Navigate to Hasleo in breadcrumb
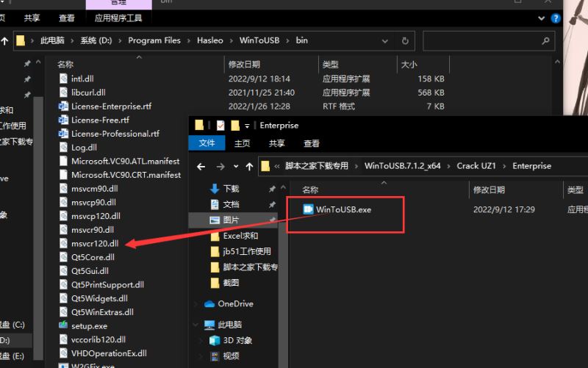This screenshot has width=588, height=368. click(x=210, y=40)
